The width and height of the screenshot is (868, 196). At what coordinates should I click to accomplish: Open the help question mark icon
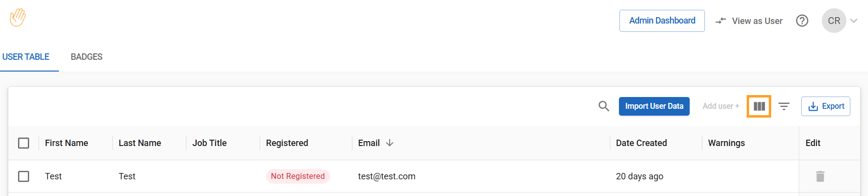click(802, 21)
